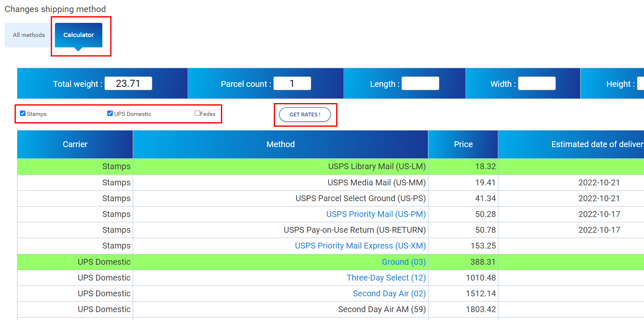This screenshot has width=644, height=320.
Task: Click the Carrier column header
Action: pyautogui.click(x=75, y=144)
